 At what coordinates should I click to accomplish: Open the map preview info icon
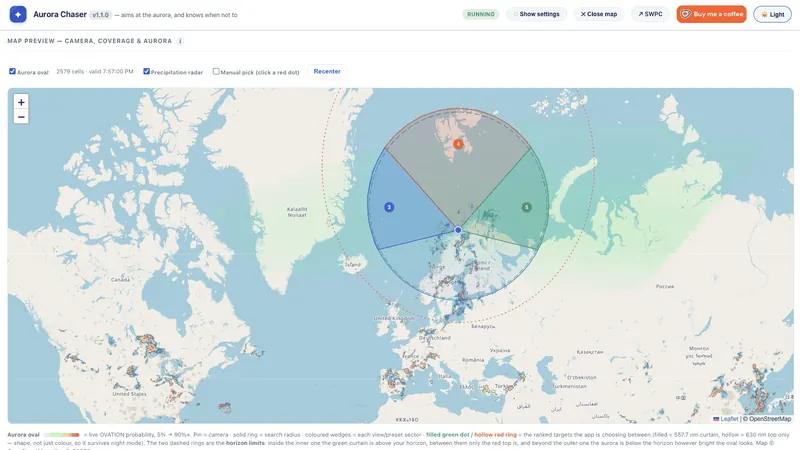coord(180,41)
